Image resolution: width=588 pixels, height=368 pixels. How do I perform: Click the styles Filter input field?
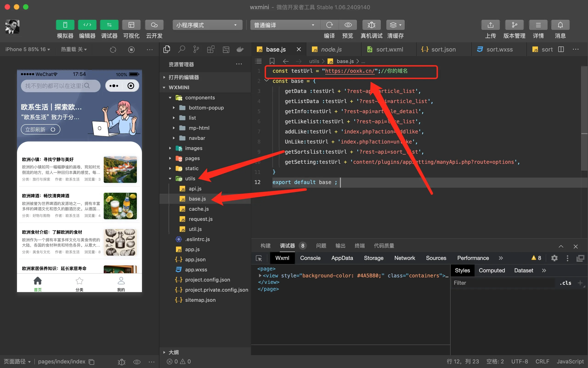pos(503,283)
